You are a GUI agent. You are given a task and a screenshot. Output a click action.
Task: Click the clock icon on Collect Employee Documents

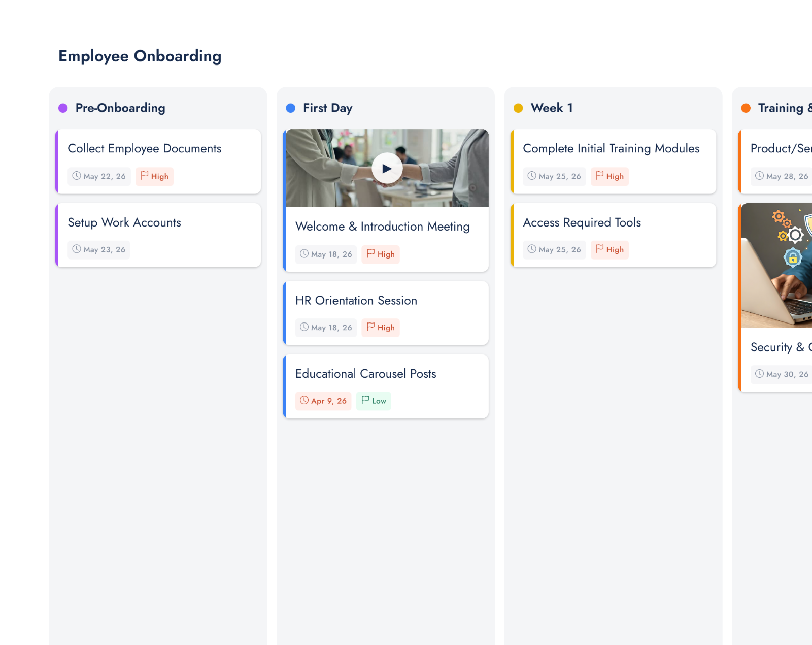tap(77, 176)
